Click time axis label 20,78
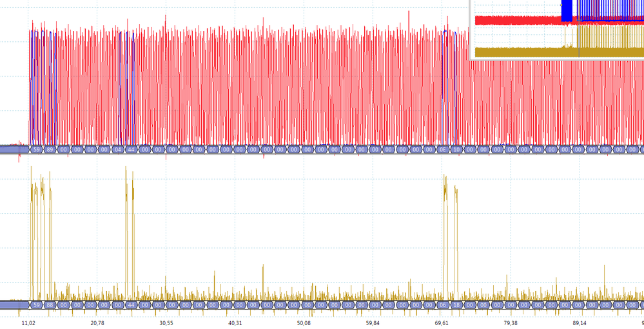 (97, 323)
